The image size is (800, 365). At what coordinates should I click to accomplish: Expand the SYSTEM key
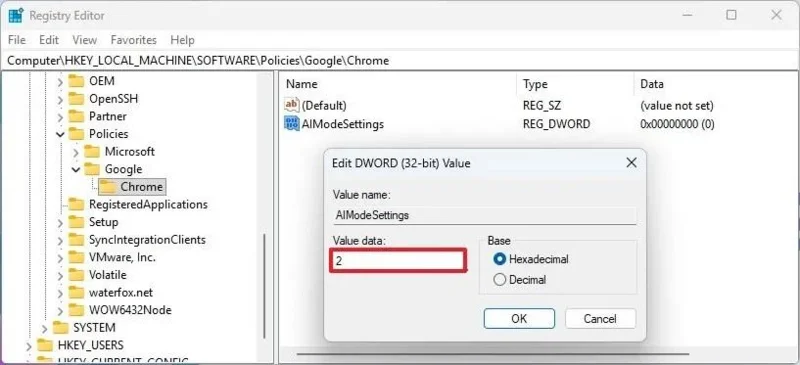pyautogui.click(x=44, y=328)
